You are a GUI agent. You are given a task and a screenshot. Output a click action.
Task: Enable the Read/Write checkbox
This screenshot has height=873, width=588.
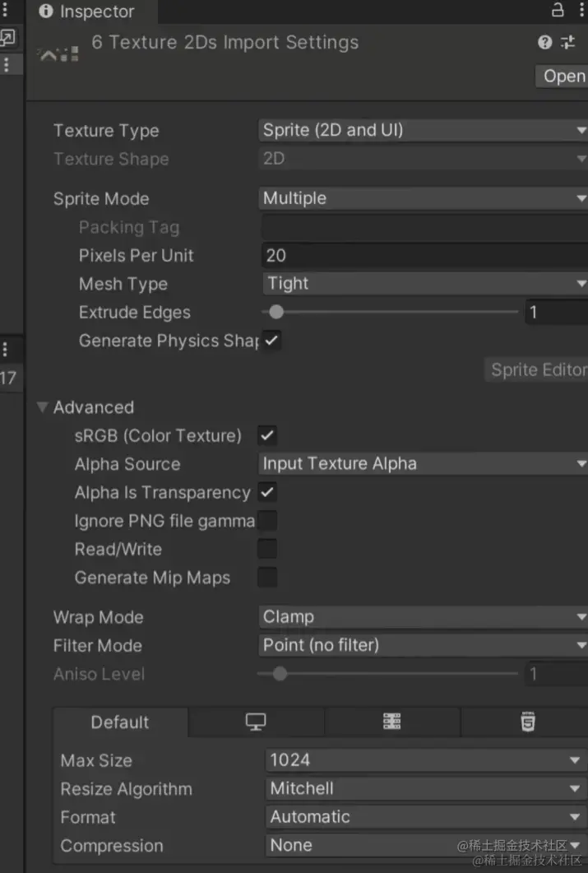coord(267,549)
